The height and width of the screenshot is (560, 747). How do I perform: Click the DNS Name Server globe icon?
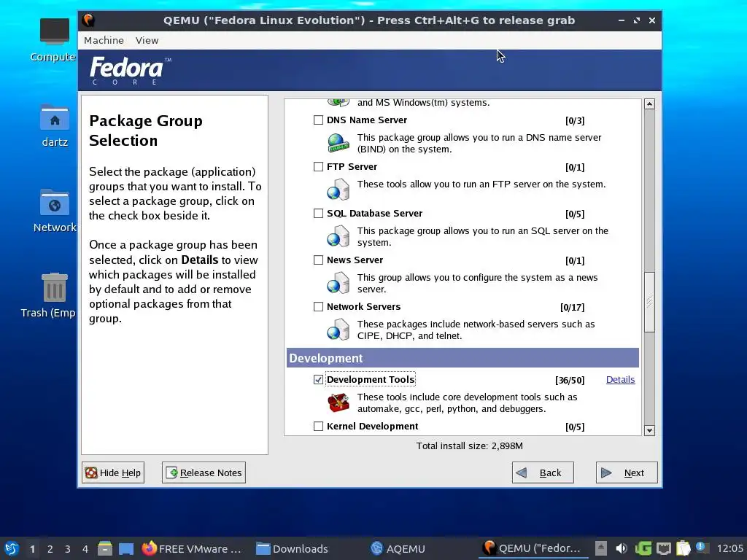click(338, 143)
